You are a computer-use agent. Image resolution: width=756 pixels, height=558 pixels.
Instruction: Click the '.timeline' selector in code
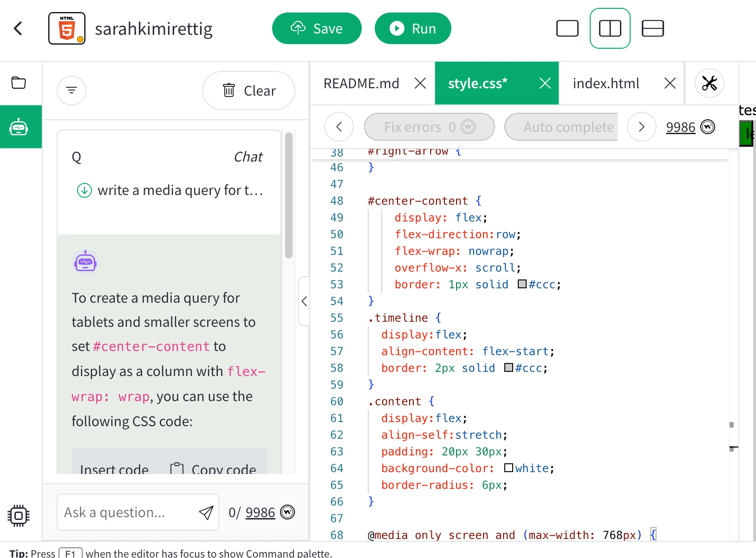398,318
